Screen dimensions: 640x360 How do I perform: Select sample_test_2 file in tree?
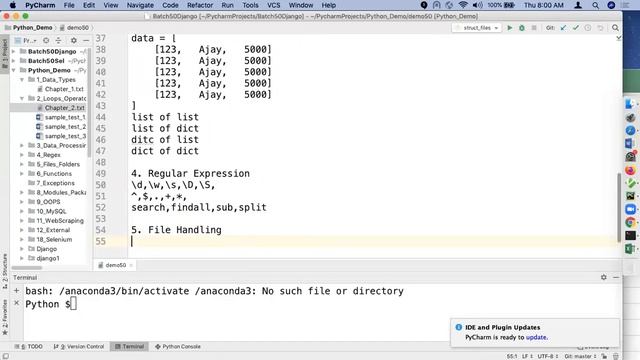pos(65,127)
